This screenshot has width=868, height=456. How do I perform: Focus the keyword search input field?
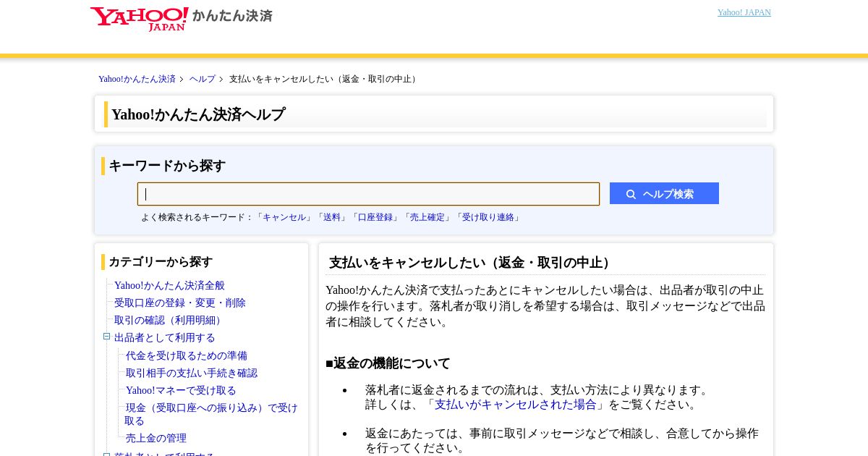368,194
